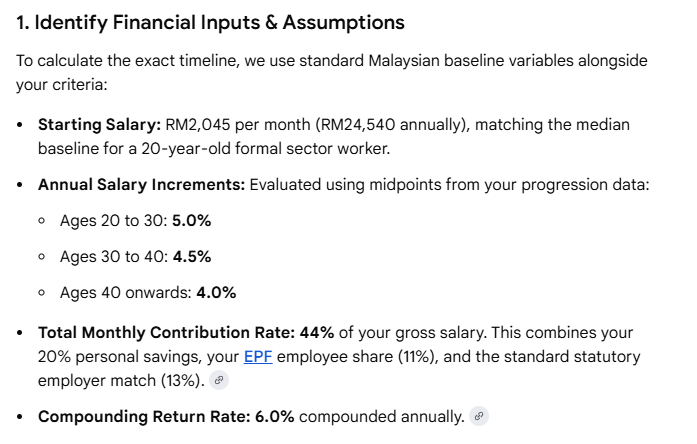Click the bold 44% contribution figure
This screenshot has height=444, width=697.
click(316, 332)
